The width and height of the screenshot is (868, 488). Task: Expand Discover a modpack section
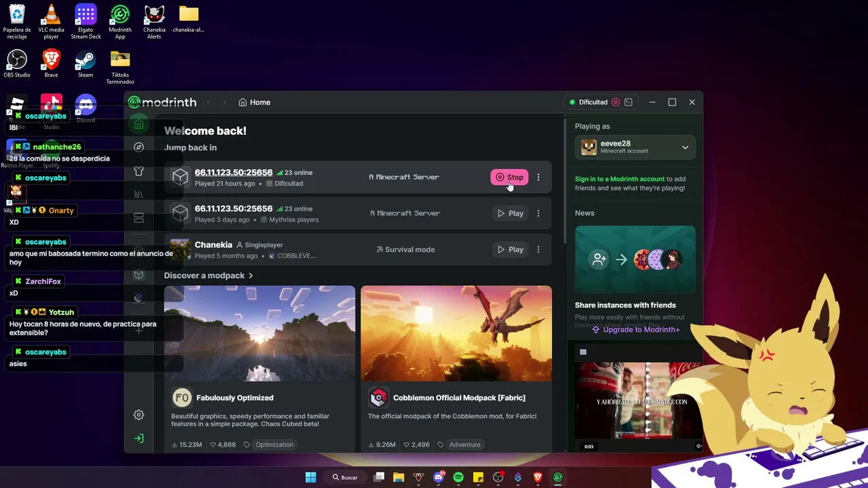coord(208,276)
